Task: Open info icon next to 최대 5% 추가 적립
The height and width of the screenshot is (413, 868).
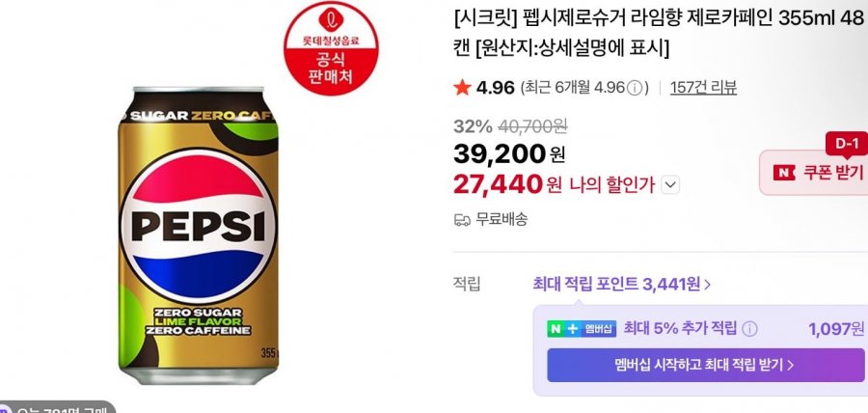Action: tap(749, 329)
